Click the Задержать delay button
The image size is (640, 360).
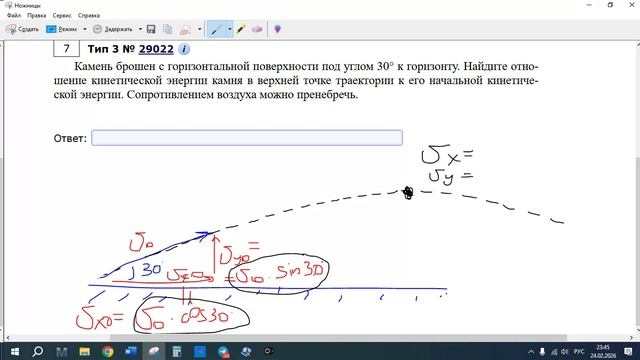[113, 29]
